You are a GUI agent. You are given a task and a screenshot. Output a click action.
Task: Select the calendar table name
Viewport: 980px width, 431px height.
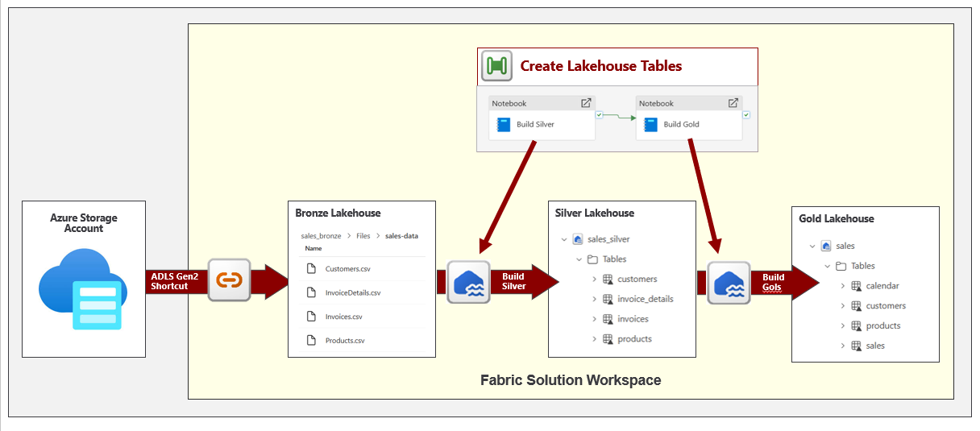click(882, 286)
